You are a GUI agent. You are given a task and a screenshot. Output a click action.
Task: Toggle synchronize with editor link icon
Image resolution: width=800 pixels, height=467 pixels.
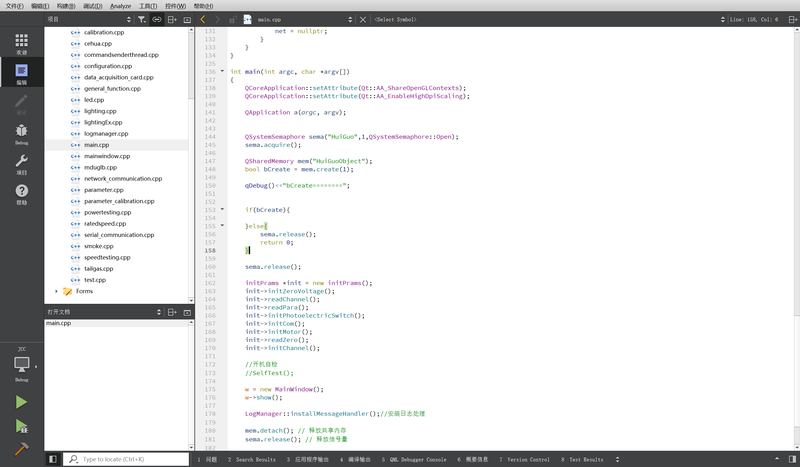tap(157, 19)
